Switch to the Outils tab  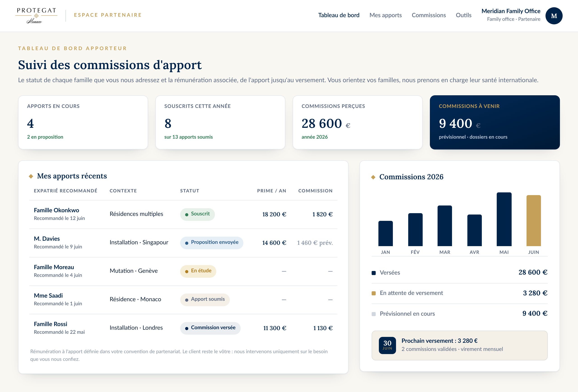pos(463,15)
